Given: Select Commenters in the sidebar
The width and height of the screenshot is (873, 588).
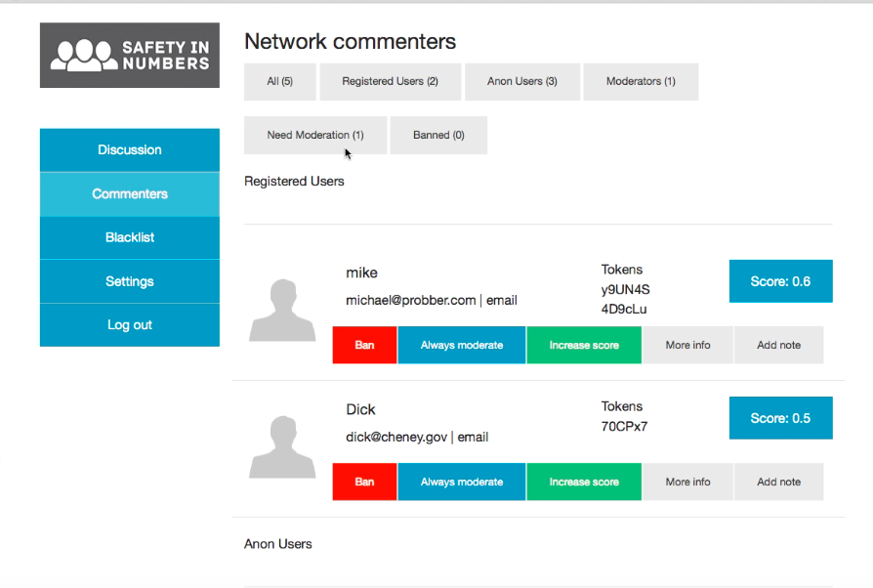Looking at the screenshot, I should 130,193.
